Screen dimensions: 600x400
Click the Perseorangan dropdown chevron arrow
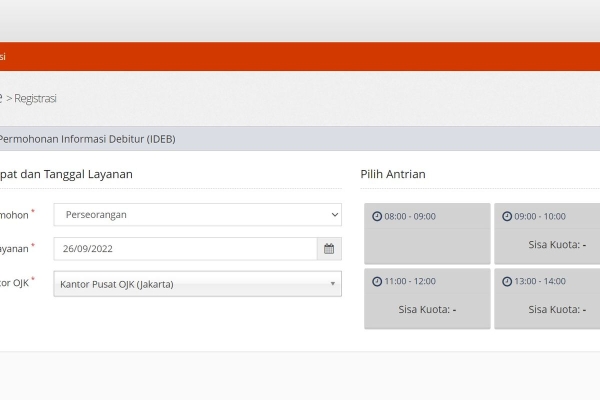(x=335, y=215)
